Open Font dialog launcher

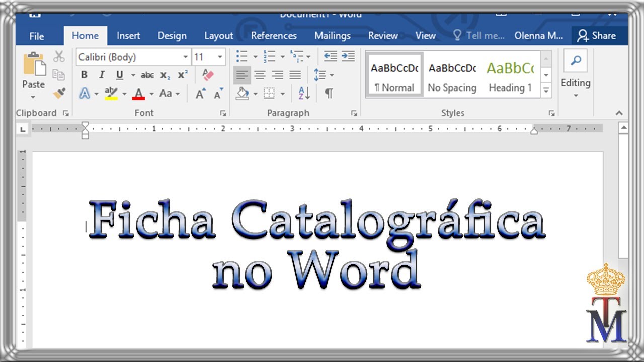[x=223, y=114]
